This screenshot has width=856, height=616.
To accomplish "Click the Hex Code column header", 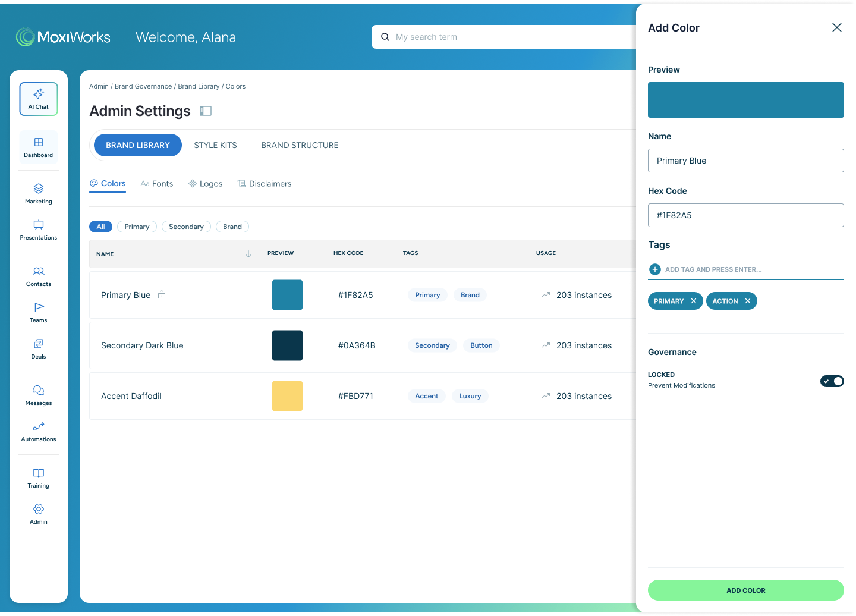I will coord(348,253).
